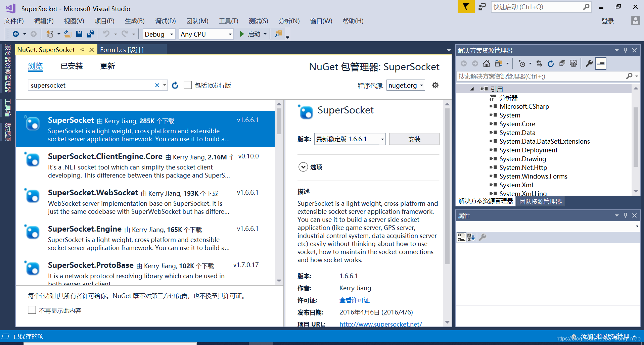644x345 pixels.
Task: Select the Save All toolbar icon
Action: [90, 34]
